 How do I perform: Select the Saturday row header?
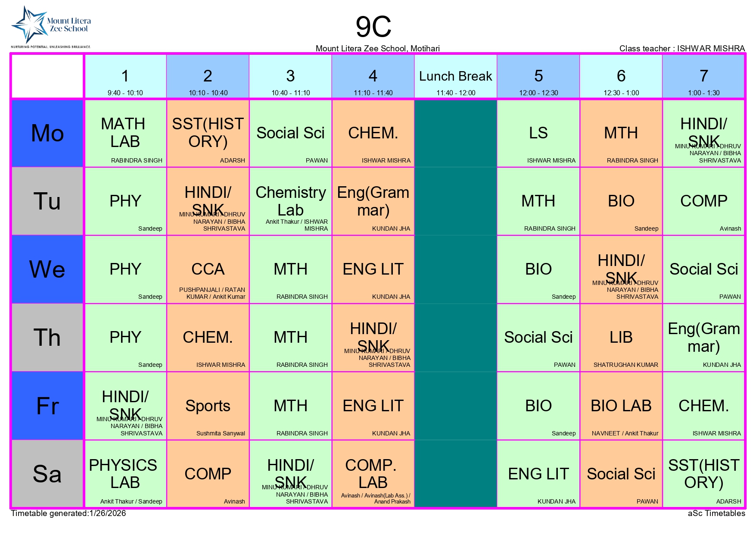(47, 474)
